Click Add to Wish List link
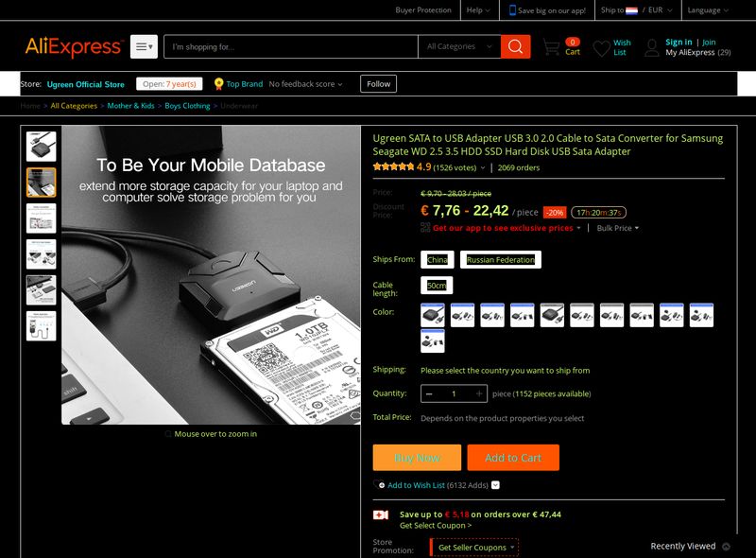 tap(416, 485)
